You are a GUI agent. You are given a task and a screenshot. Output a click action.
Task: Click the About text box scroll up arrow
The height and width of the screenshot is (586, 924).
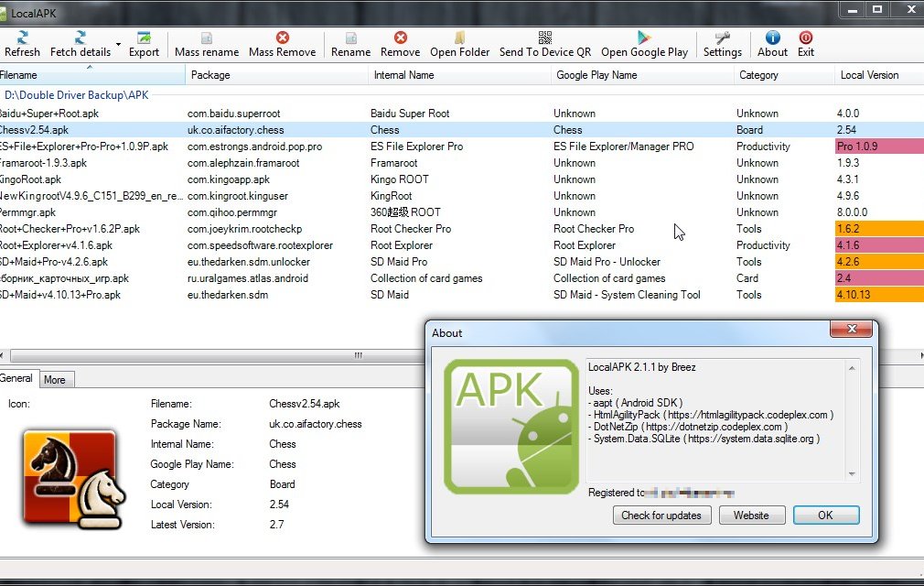click(x=852, y=368)
